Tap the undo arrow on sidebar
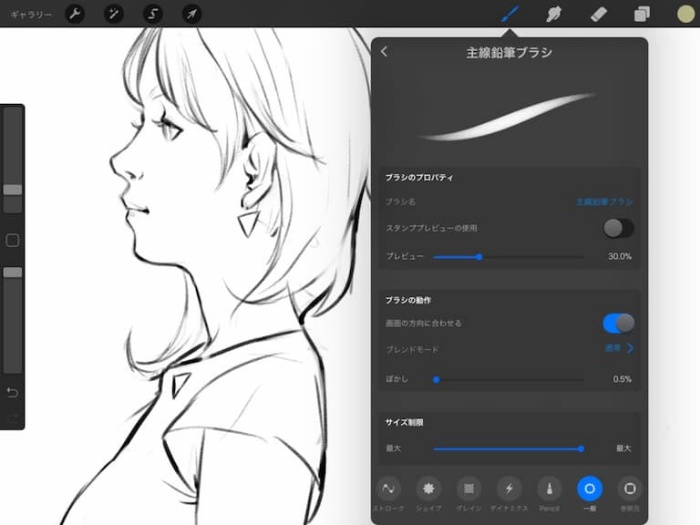This screenshot has width=700, height=525. 12,392
